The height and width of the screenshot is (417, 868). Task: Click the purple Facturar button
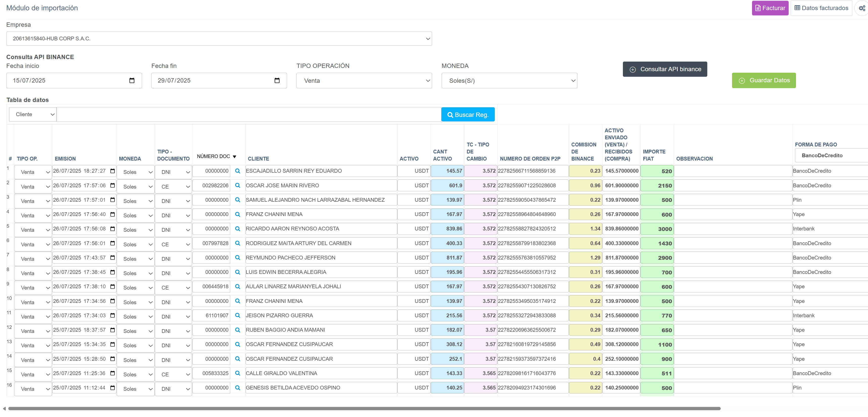point(770,8)
